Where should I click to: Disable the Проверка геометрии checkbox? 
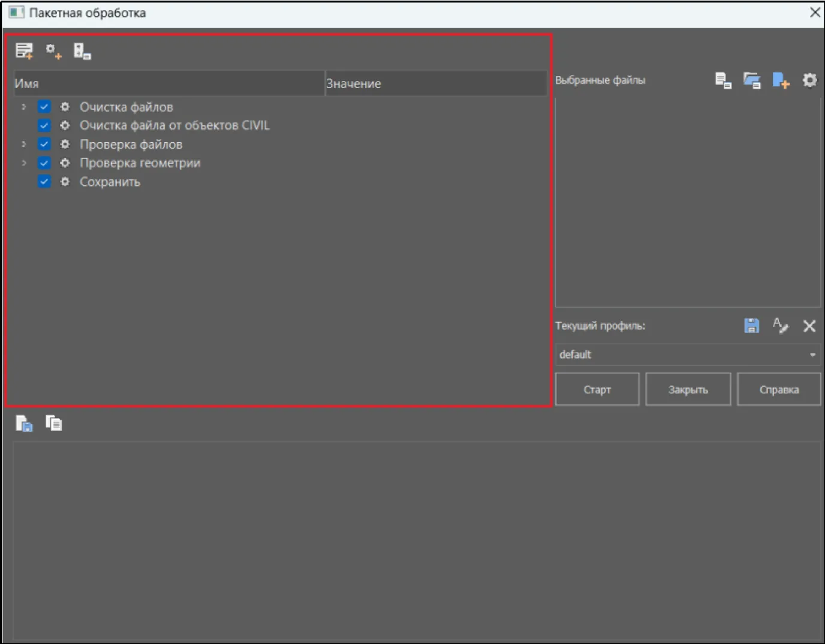point(44,163)
